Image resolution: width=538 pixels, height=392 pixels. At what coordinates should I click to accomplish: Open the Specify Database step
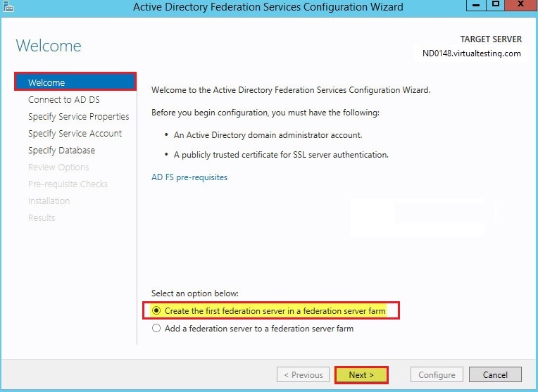[x=61, y=150]
